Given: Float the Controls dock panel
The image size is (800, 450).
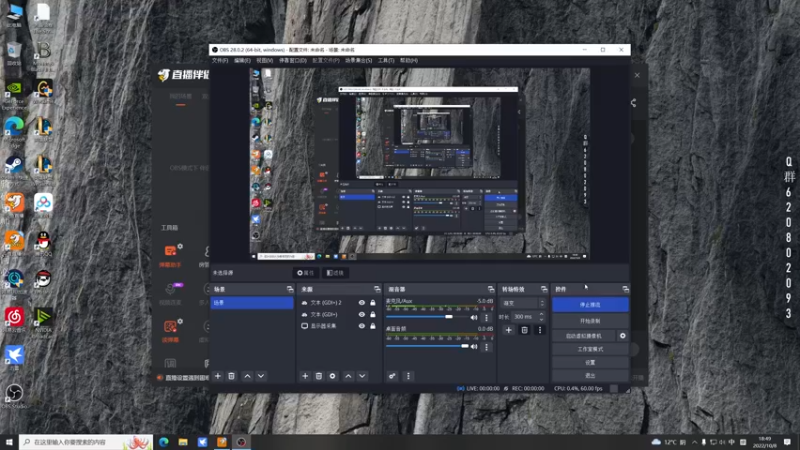Looking at the screenshot, I should point(626,289).
